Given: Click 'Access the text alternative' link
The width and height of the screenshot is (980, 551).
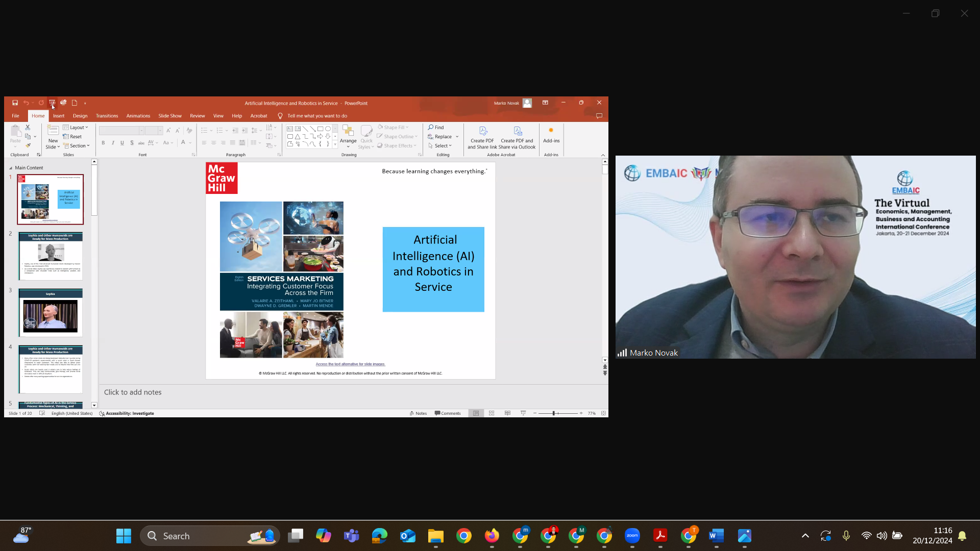Looking at the screenshot, I should coord(350,364).
